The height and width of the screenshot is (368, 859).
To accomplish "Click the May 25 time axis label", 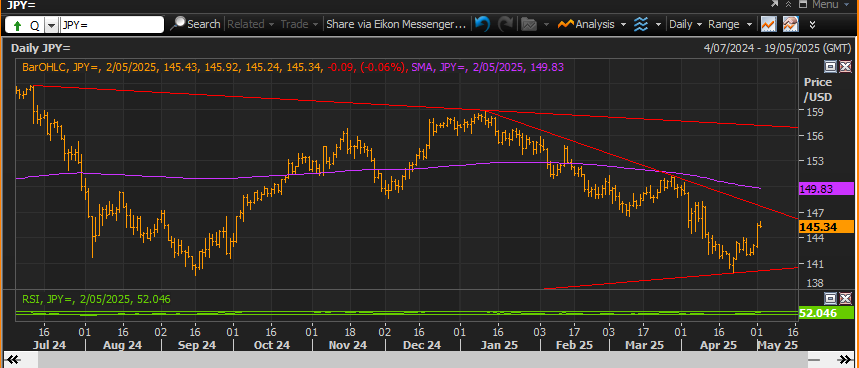I will (x=777, y=346).
